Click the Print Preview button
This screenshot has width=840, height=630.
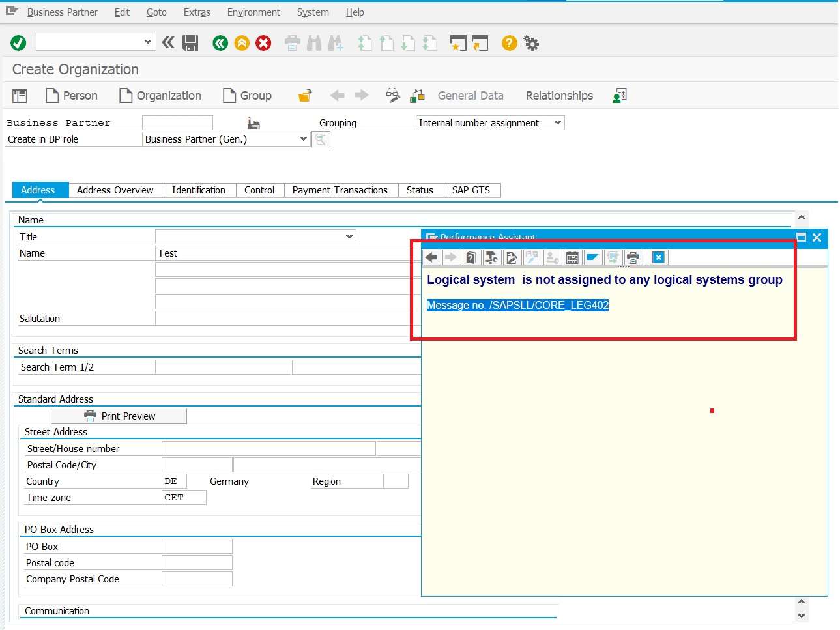[119, 416]
